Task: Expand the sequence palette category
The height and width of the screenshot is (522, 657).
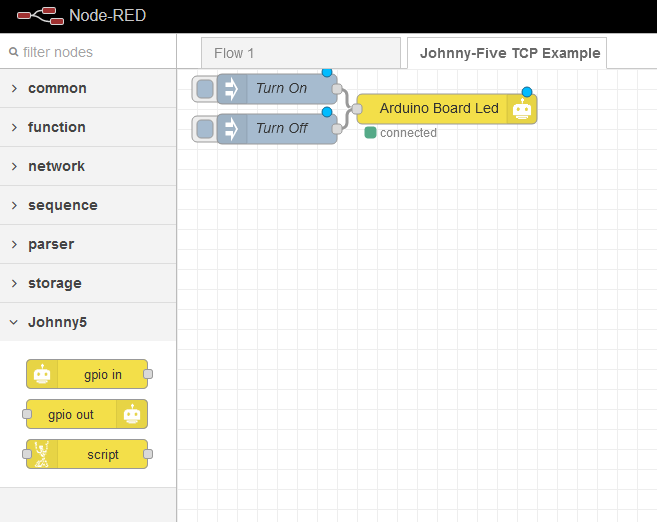Action: pyautogui.click(x=88, y=205)
